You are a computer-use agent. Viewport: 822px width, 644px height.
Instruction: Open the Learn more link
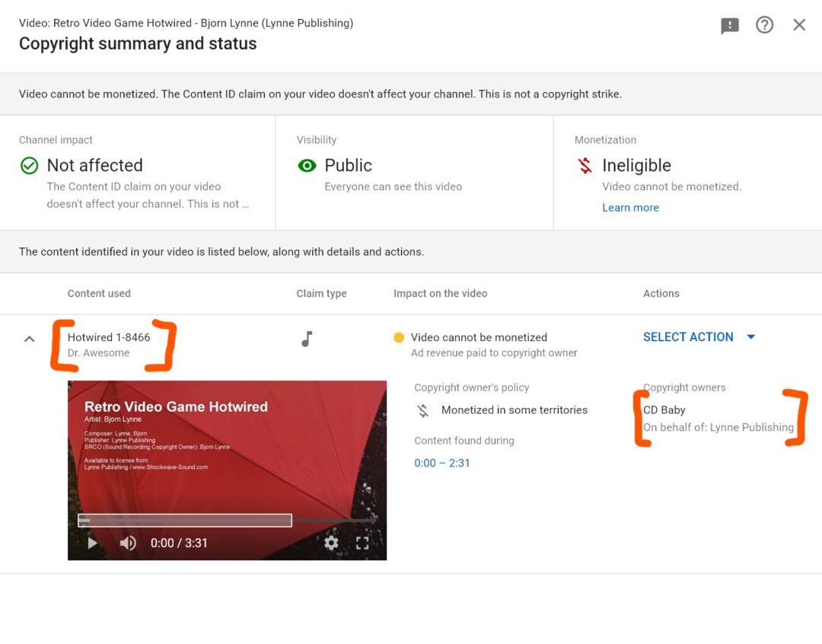(x=630, y=207)
